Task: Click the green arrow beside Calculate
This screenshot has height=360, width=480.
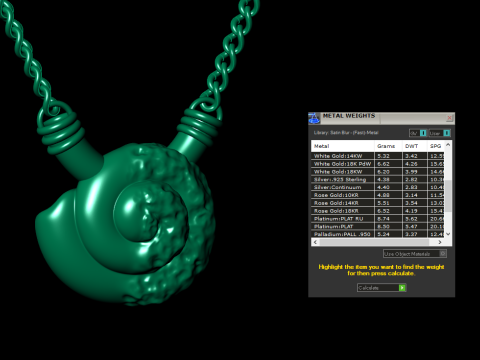Action: coord(402,288)
